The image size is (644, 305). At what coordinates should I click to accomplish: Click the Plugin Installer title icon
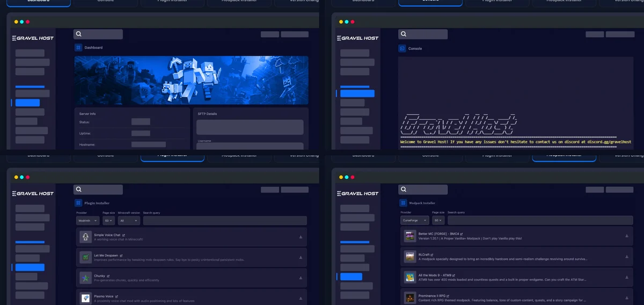(x=78, y=203)
